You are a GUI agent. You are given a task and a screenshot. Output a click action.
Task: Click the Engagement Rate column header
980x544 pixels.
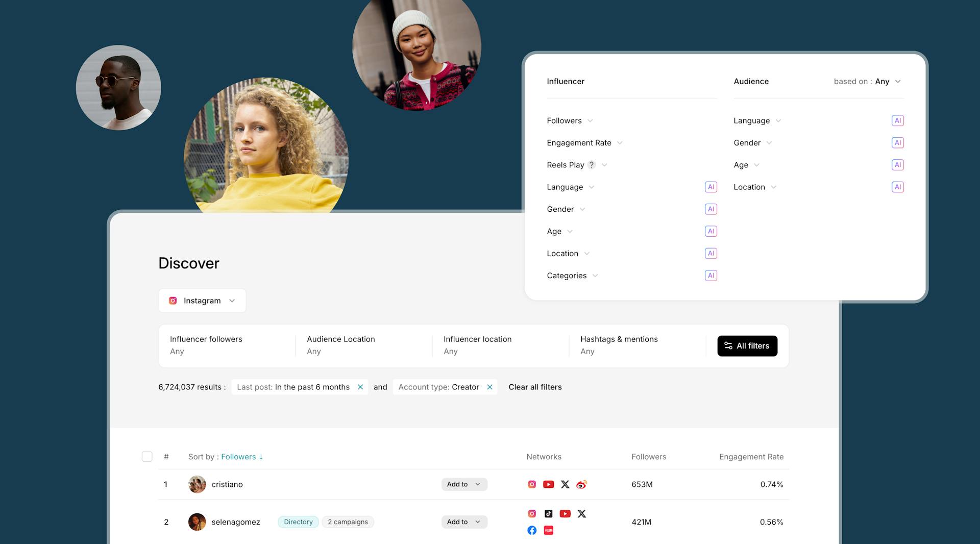click(x=751, y=457)
